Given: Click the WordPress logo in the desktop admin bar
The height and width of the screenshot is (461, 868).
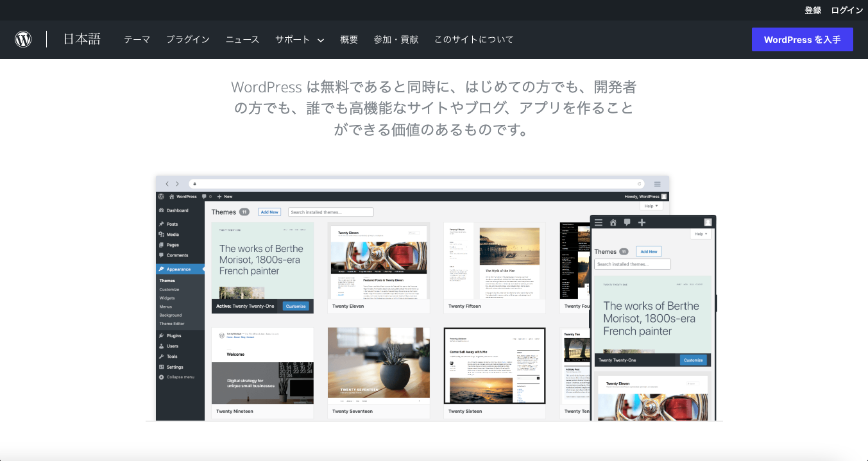Looking at the screenshot, I should click(161, 196).
